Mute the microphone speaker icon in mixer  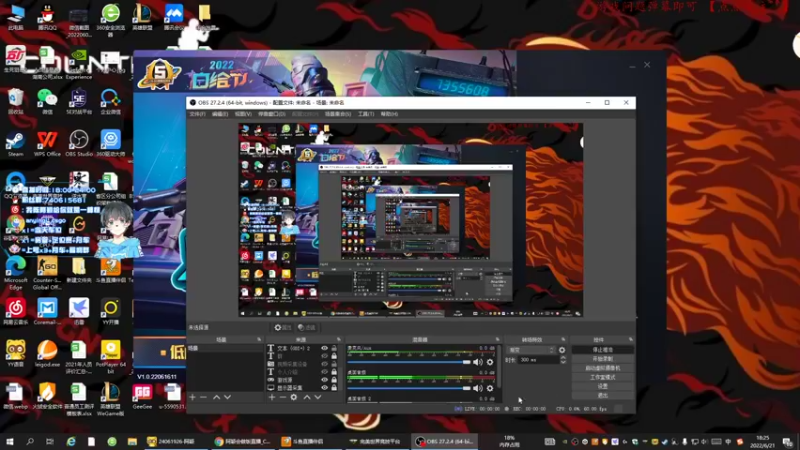[x=478, y=362]
